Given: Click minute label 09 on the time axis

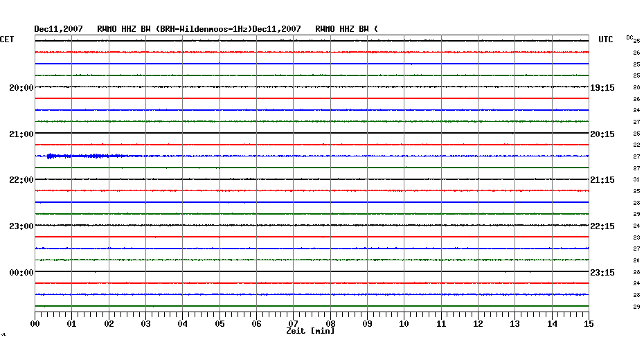Looking at the screenshot, I should pyautogui.click(x=368, y=323).
